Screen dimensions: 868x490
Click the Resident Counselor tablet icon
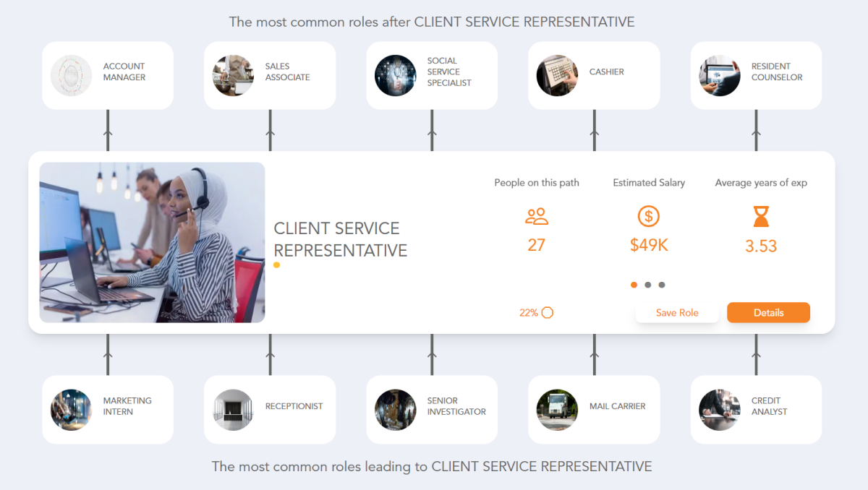coord(719,75)
